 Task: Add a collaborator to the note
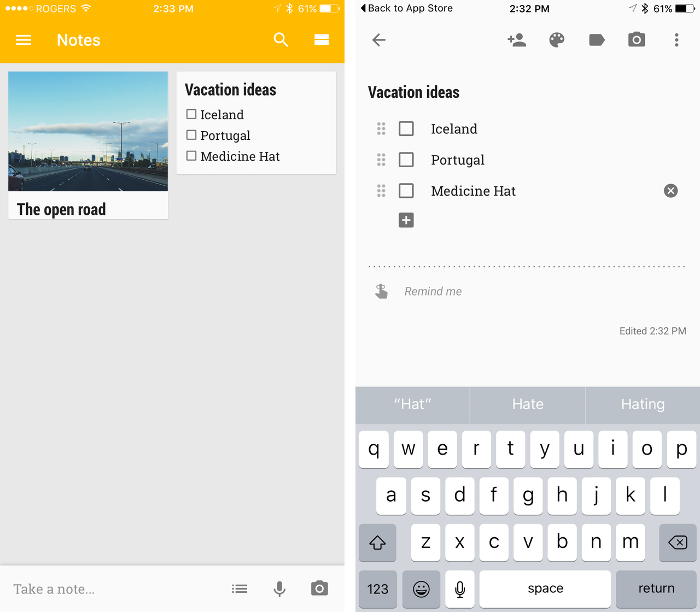(516, 40)
